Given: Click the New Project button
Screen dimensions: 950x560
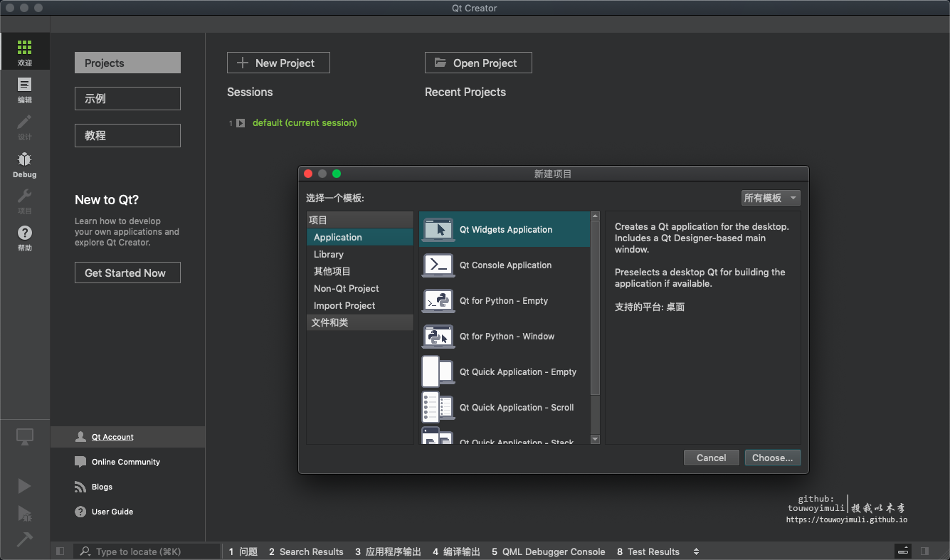Looking at the screenshot, I should tap(278, 63).
